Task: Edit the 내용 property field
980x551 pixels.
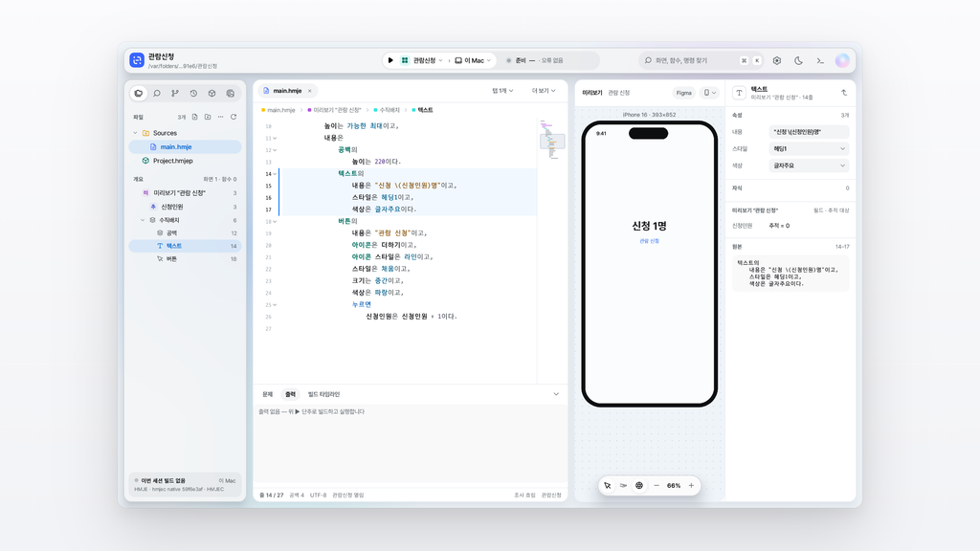Action: pos(809,132)
